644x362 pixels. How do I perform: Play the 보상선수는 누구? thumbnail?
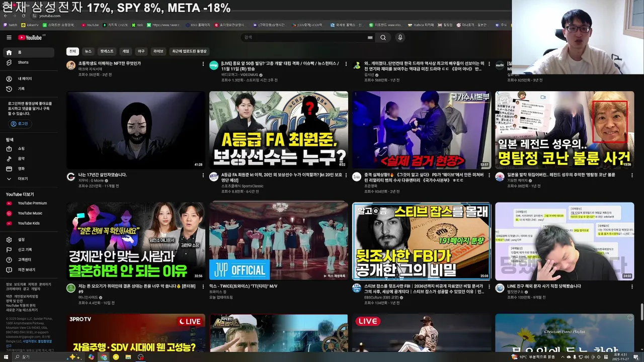click(x=279, y=130)
